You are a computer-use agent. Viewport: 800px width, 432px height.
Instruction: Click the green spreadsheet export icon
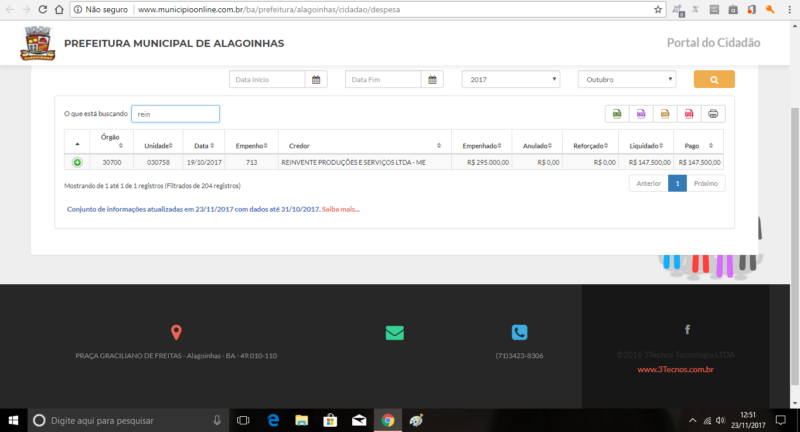pos(617,114)
